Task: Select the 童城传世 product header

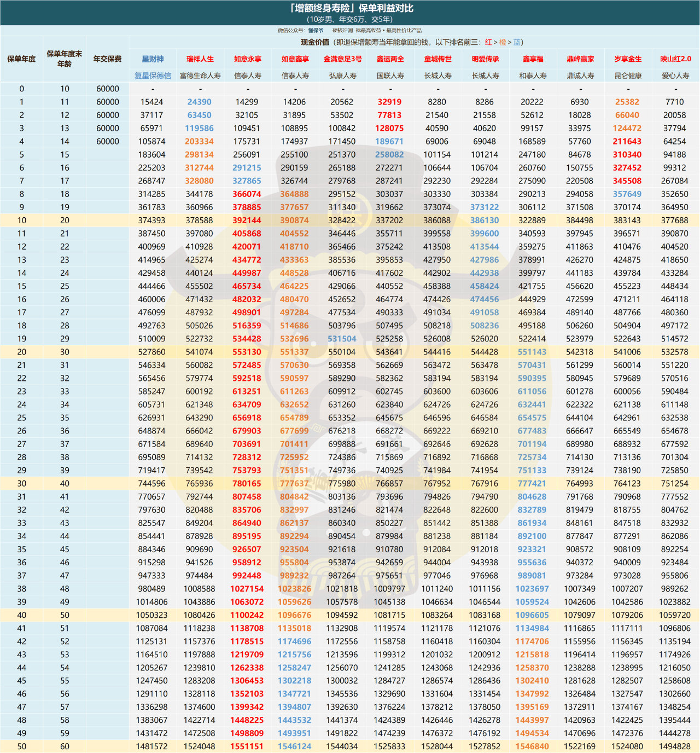Action: [x=438, y=59]
